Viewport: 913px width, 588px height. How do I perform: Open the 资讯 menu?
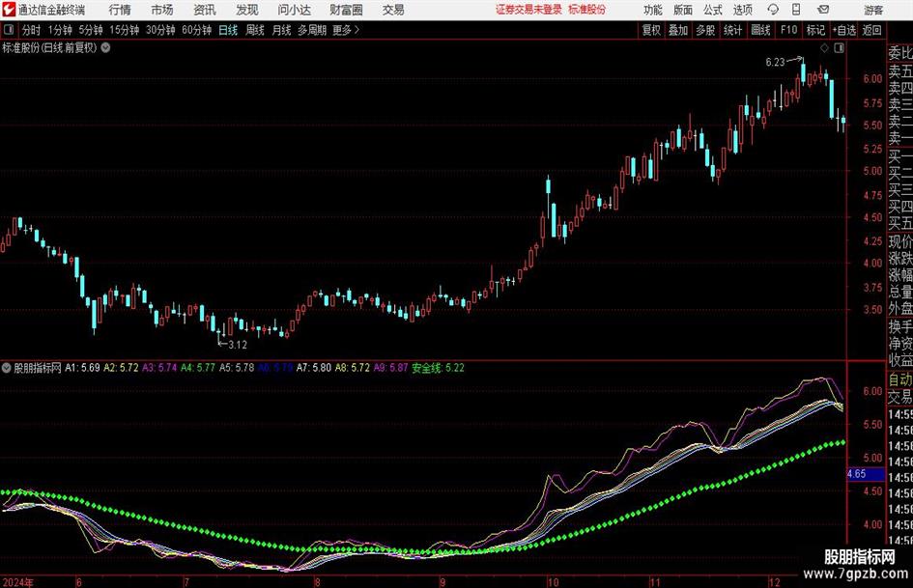[x=205, y=10]
